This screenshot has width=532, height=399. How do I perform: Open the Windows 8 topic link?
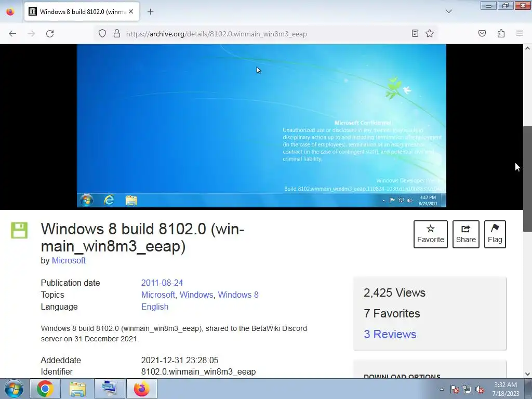238,295
